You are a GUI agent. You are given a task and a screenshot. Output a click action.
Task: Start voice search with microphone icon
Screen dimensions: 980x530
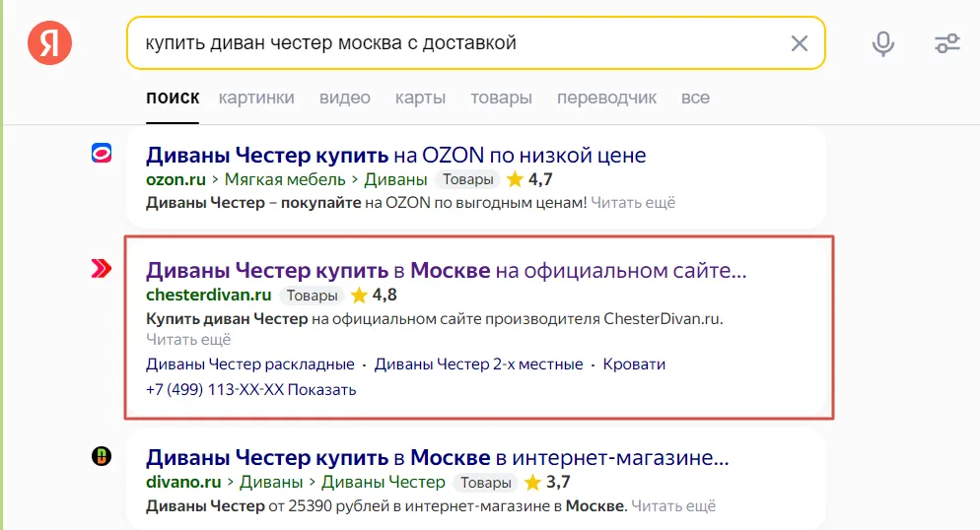(882, 43)
